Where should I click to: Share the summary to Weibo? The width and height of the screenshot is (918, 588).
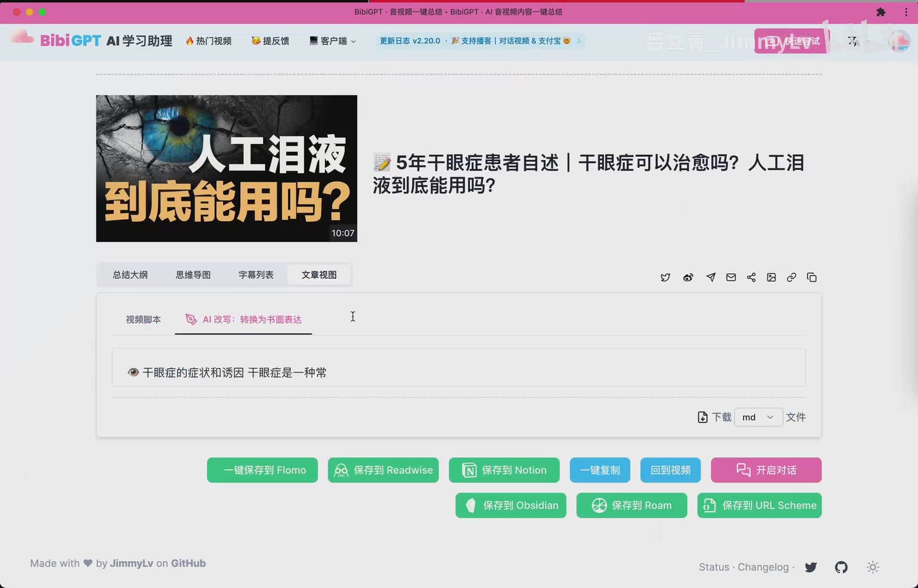(x=688, y=278)
